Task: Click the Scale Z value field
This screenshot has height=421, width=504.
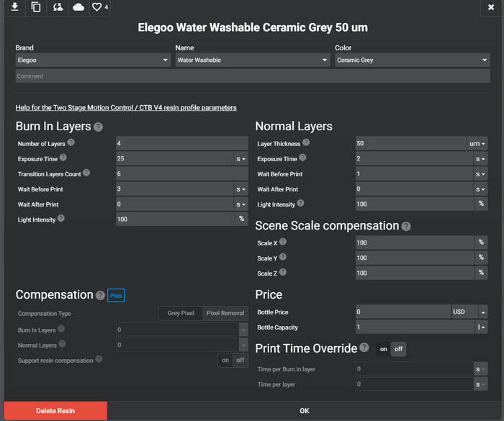Action: (415, 273)
